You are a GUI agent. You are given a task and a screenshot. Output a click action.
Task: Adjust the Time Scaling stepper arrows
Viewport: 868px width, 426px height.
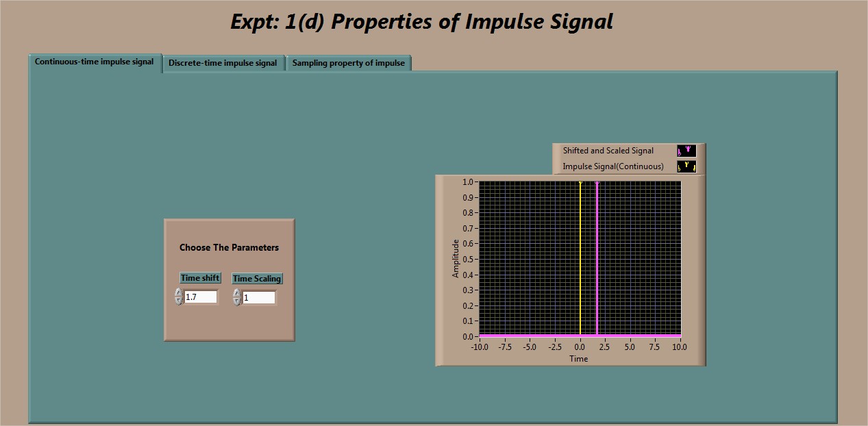(x=237, y=297)
